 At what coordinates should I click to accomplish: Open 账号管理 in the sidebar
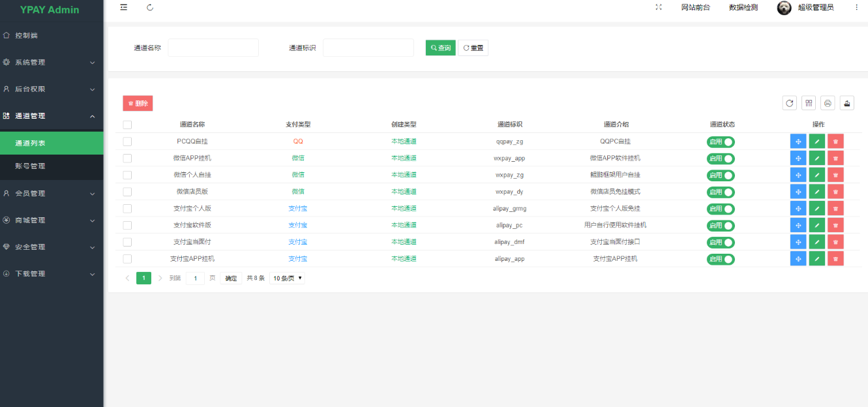coord(31,166)
